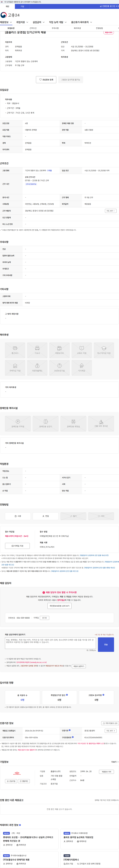Expand the 채용정보 menu
119x868 pixels.
6,22
